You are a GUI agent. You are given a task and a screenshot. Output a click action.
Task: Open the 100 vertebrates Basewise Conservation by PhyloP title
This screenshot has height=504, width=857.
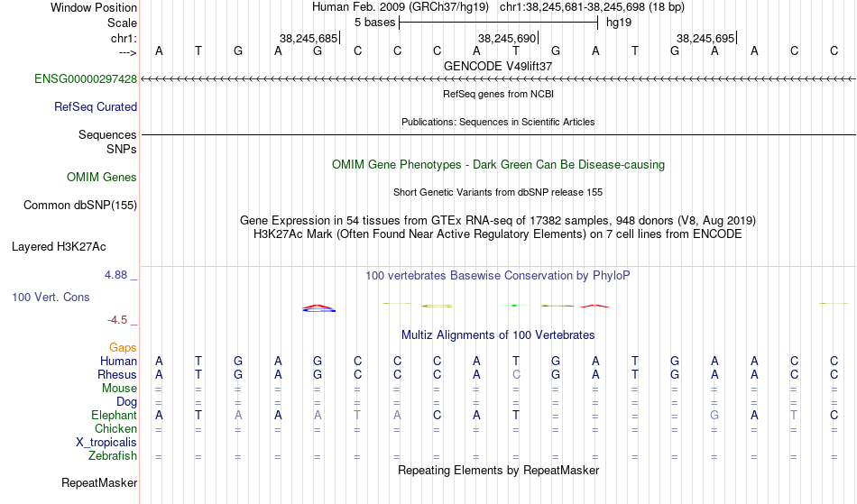pyautogui.click(x=498, y=275)
